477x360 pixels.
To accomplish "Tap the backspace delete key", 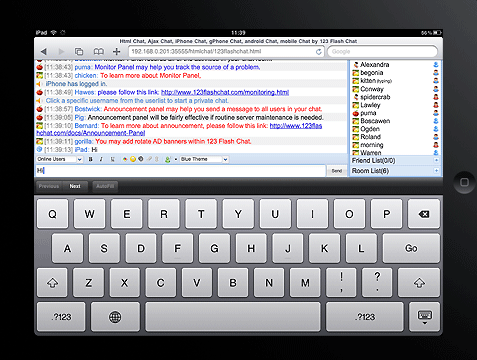I will [x=424, y=214].
